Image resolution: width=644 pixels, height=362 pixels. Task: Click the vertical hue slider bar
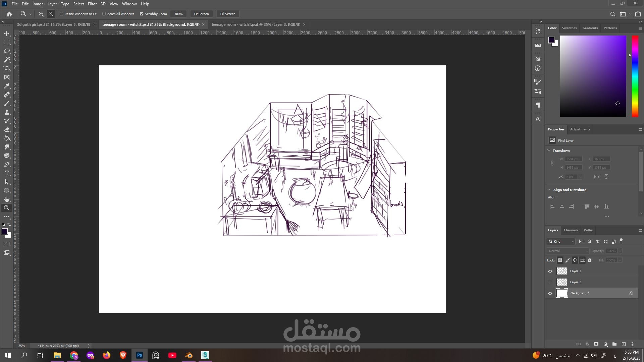(635, 76)
